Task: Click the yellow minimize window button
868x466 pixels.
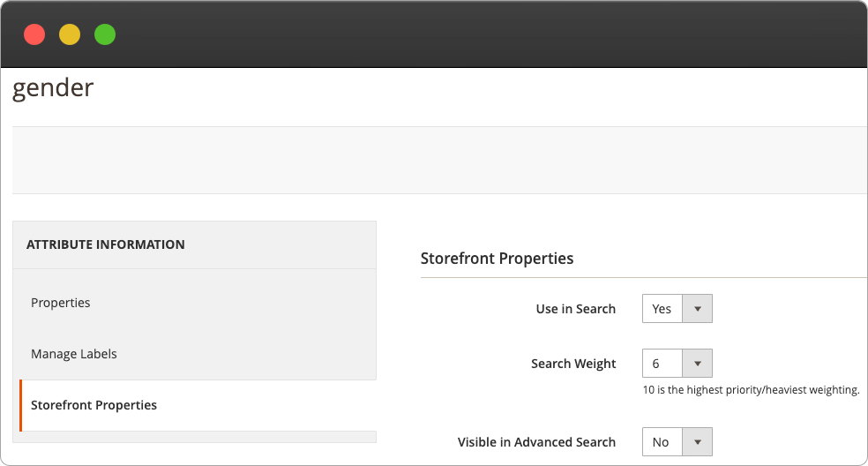Action: pyautogui.click(x=70, y=34)
